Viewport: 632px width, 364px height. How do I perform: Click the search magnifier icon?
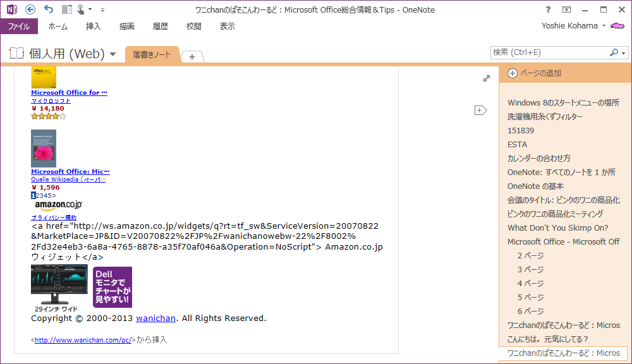614,52
